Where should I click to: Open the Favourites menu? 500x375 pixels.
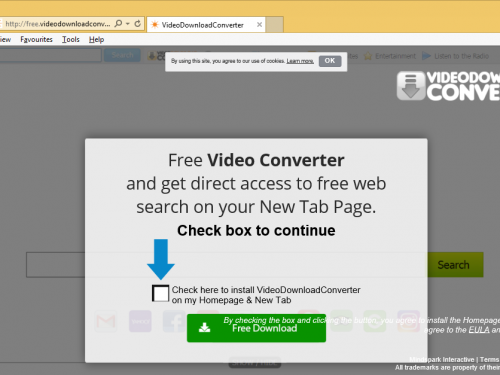pos(36,39)
